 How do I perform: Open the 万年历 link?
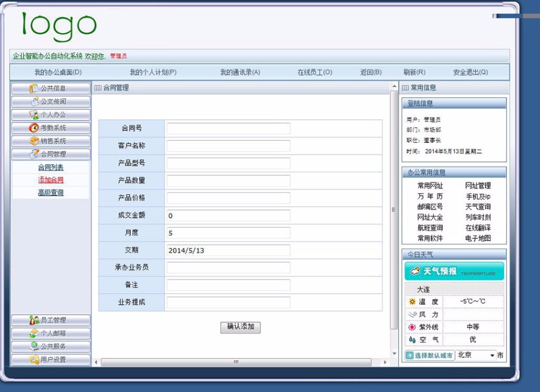(x=430, y=196)
